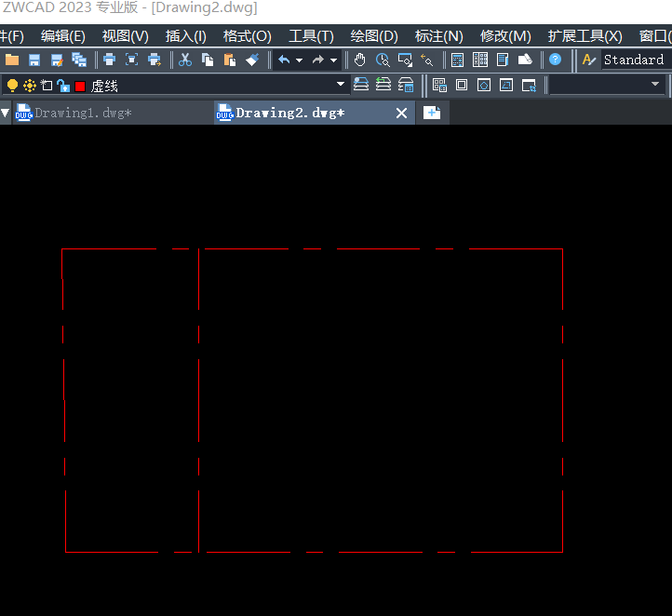
Task: Close the Drawing2.dwg tab
Action: (401, 114)
